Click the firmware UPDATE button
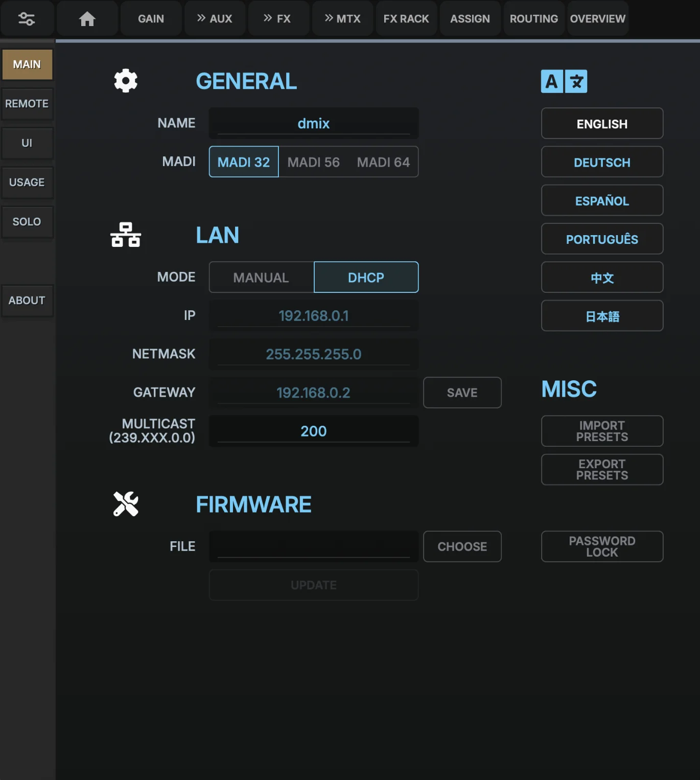700x780 pixels. click(x=314, y=585)
